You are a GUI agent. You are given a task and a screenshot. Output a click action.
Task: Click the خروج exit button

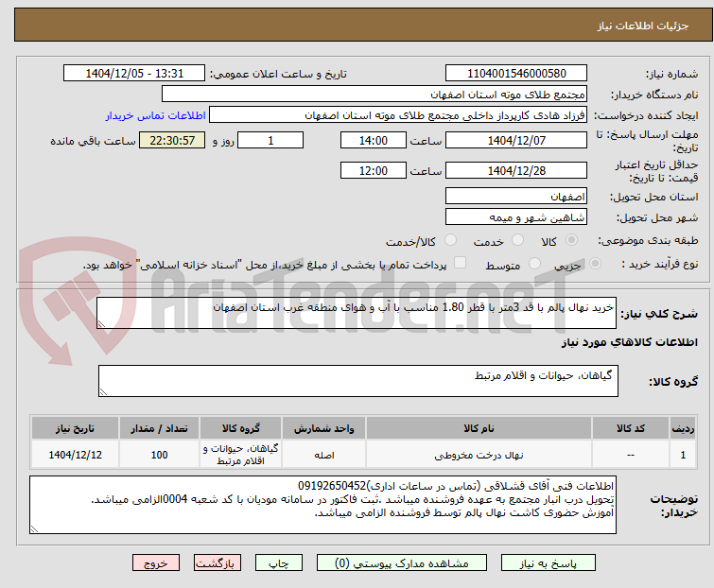(156, 563)
